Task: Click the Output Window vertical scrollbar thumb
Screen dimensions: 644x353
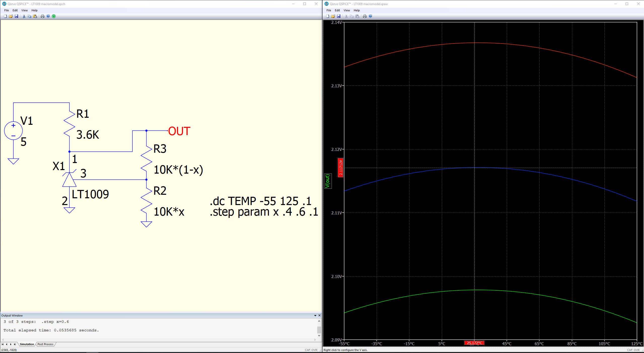Action: tap(319, 330)
